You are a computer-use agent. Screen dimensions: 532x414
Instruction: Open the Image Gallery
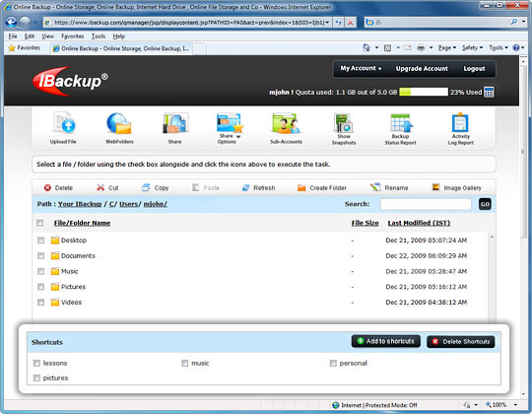click(457, 187)
